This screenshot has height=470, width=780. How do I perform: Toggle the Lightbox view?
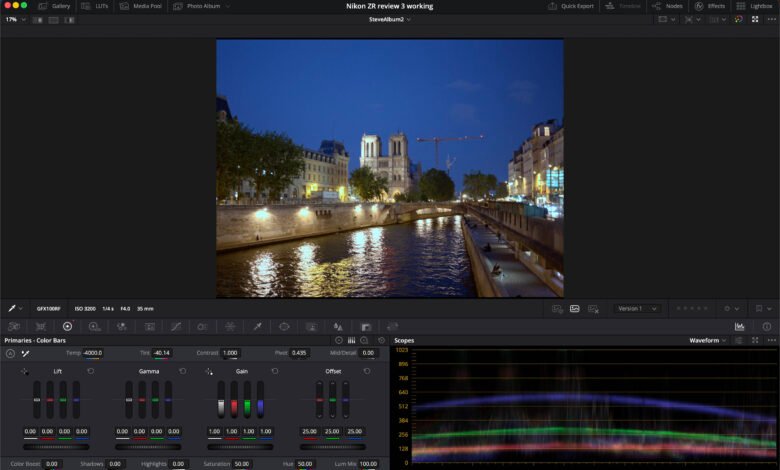coord(755,6)
